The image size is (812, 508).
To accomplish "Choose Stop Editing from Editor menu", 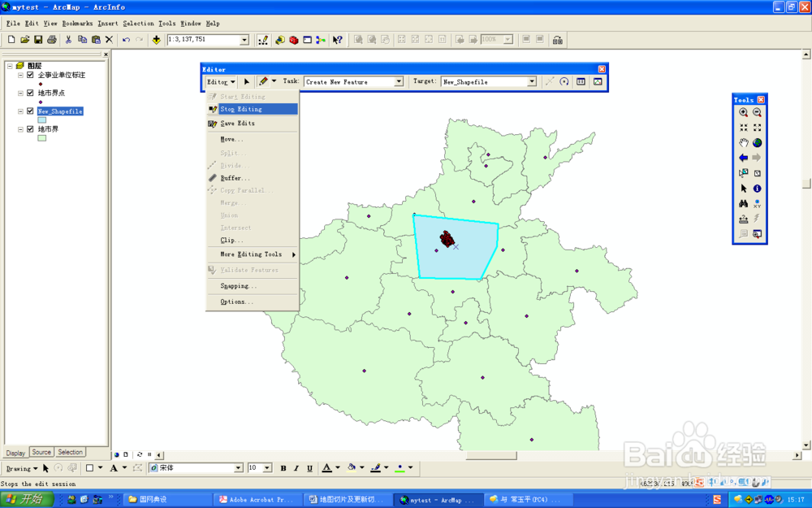I will click(253, 109).
